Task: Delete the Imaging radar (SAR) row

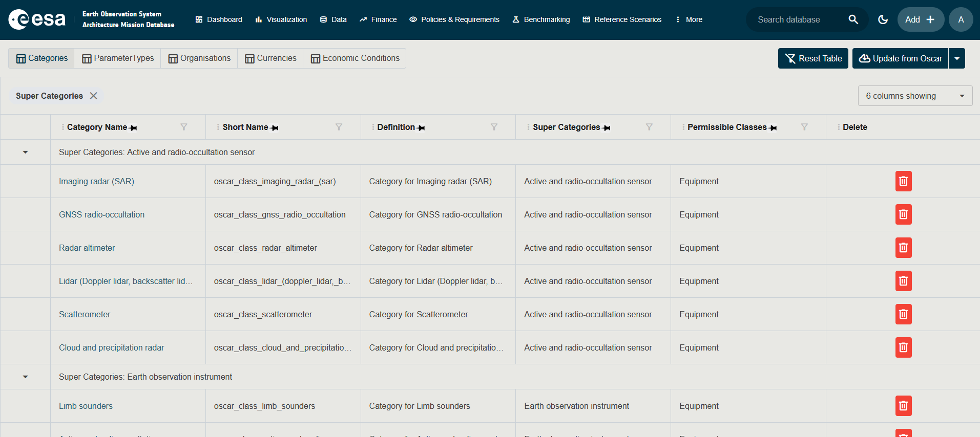Action: [903, 181]
